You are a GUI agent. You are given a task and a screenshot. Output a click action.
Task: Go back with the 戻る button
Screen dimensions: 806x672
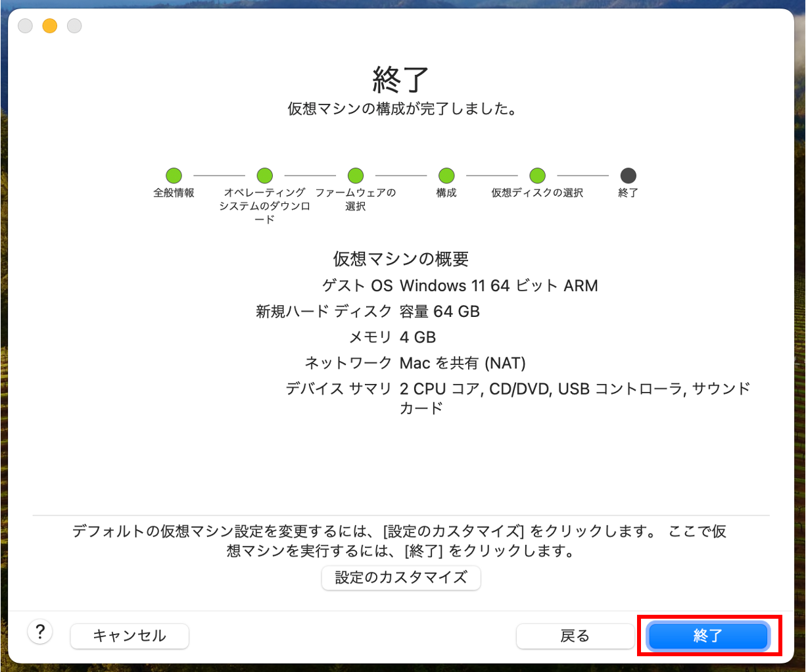pos(575,636)
